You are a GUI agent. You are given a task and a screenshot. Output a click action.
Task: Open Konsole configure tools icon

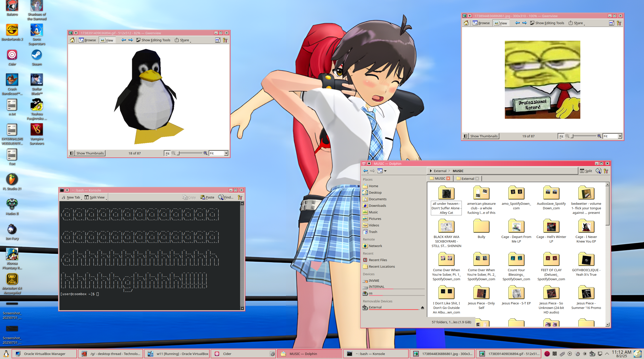[x=240, y=197]
